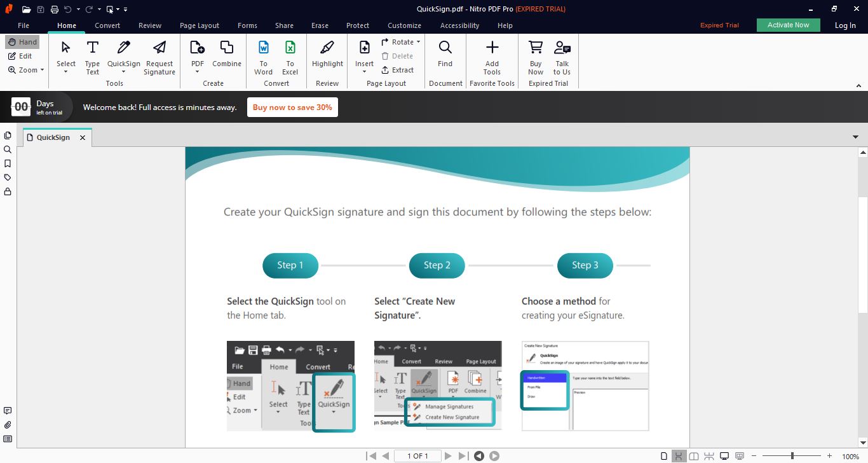Open the Security lock panel in left sidebar
Image resolution: width=868 pixels, height=463 pixels.
8,191
